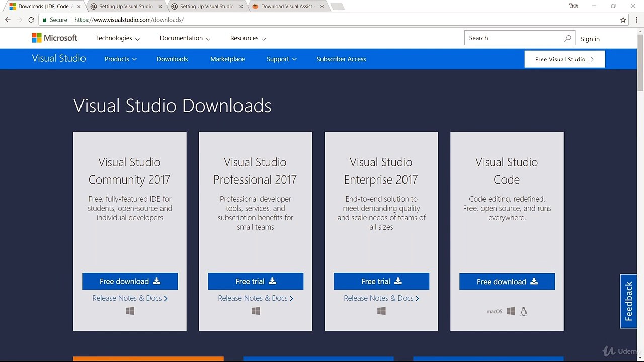Click the Free Visual Studio button
Screen dimensions: 644x362
click(x=565, y=59)
